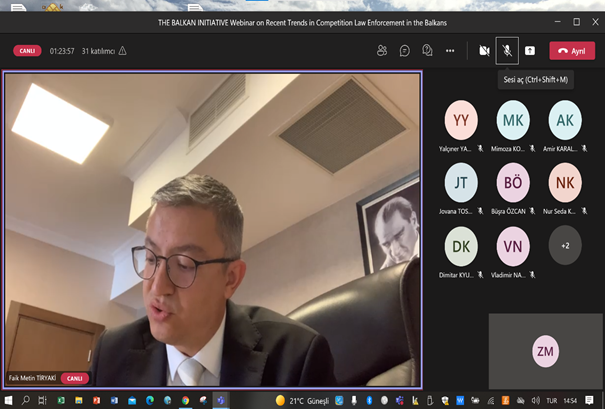The image size is (605, 409).
Task: Click the ZM self-view tile
Action: click(545, 351)
